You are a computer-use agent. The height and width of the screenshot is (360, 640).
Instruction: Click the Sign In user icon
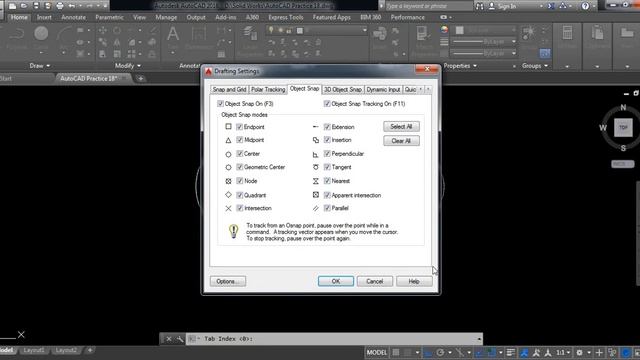click(492, 6)
